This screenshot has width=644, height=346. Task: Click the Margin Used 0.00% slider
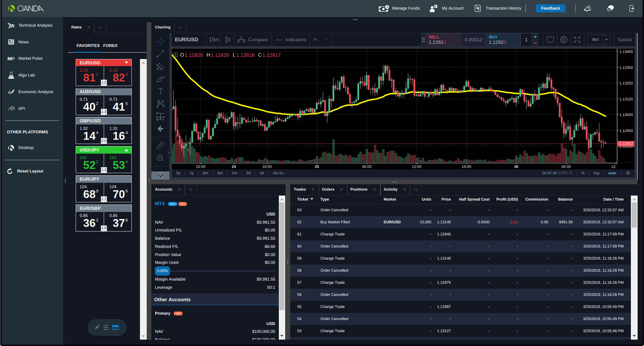162,271
